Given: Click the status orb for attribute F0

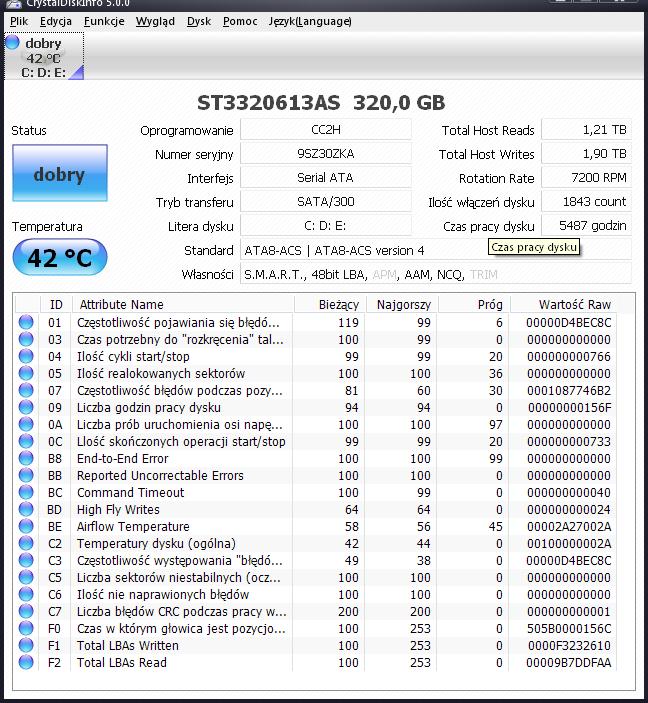Looking at the screenshot, I should (26, 629).
